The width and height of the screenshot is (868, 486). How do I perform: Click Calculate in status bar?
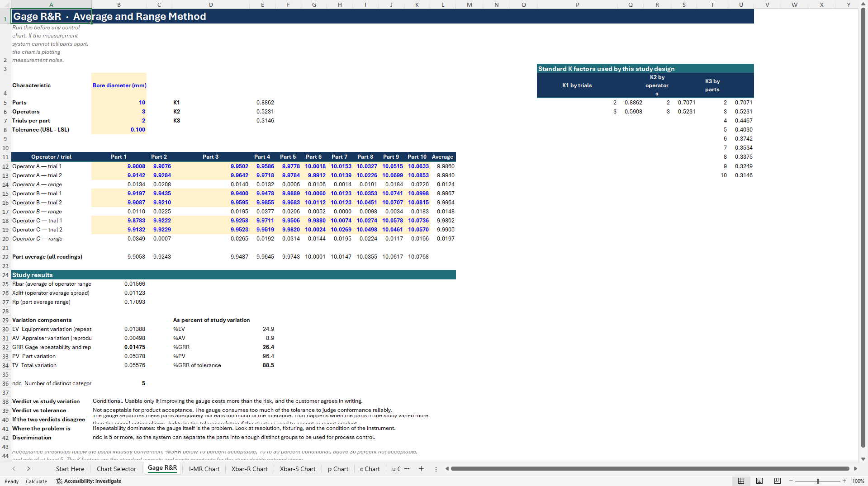36,481
